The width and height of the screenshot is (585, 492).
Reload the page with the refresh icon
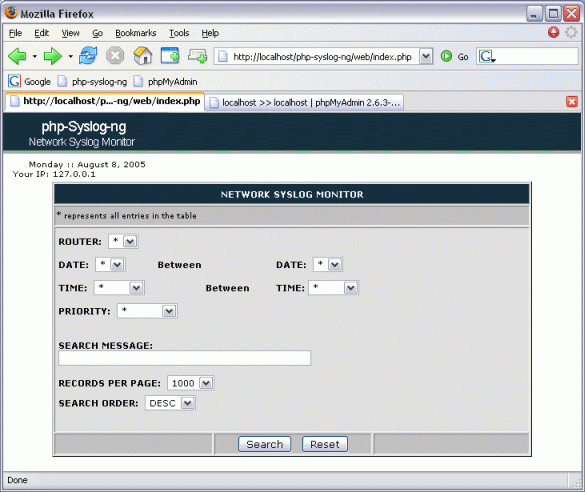[88, 56]
